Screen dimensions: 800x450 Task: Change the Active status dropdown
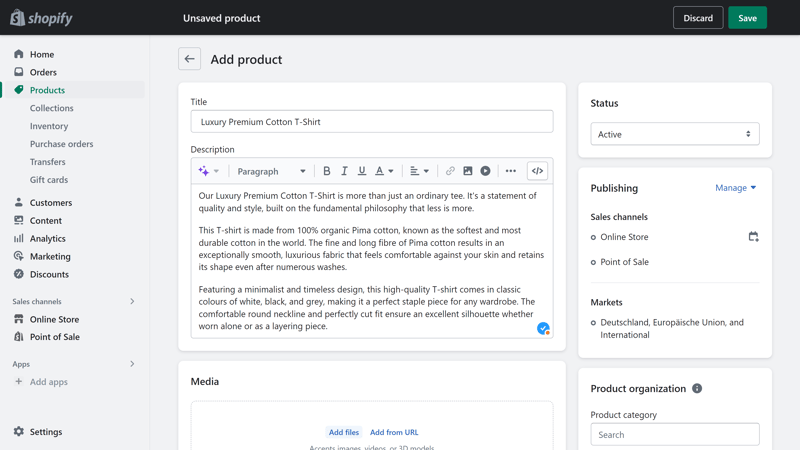pos(674,134)
